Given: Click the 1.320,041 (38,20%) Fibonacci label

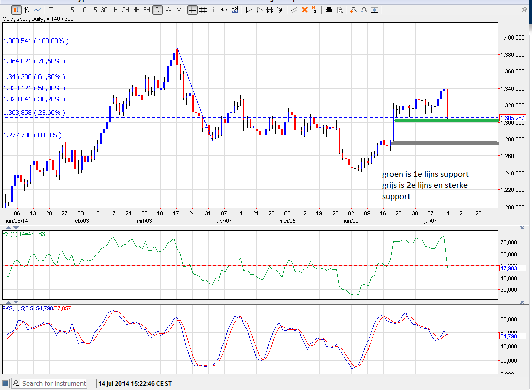Looking at the screenshot, I should pyautogui.click(x=34, y=99).
